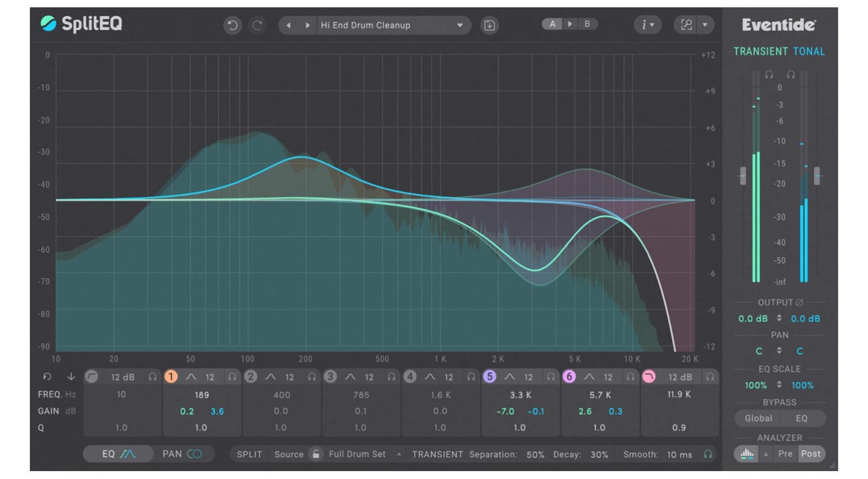Open low-cut filter slope 12 dB
Viewport: 868px width, 479px height.
click(123, 377)
